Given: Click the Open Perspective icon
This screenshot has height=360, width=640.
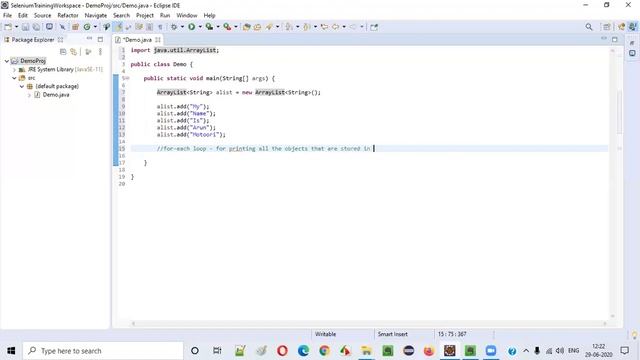Looking at the screenshot, I should [607, 27].
